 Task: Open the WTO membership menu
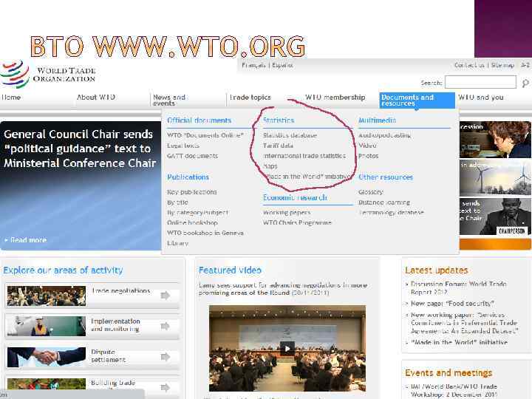pyautogui.click(x=335, y=98)
